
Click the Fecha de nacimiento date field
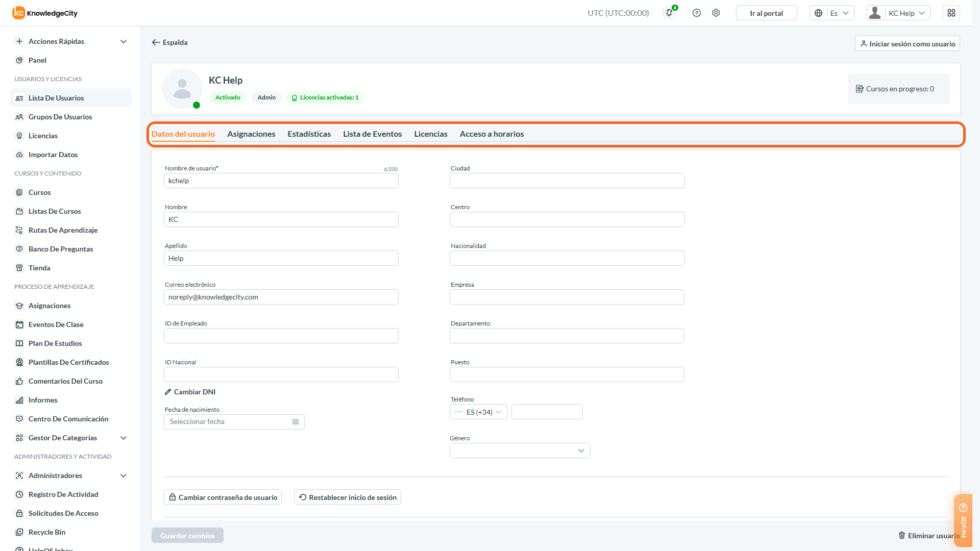[x=234, y=422]
